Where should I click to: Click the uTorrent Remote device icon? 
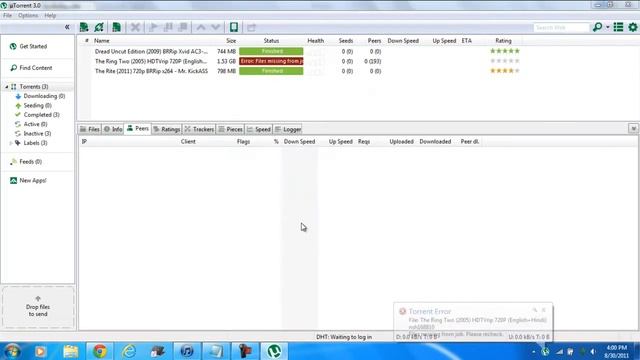[234, 27]
